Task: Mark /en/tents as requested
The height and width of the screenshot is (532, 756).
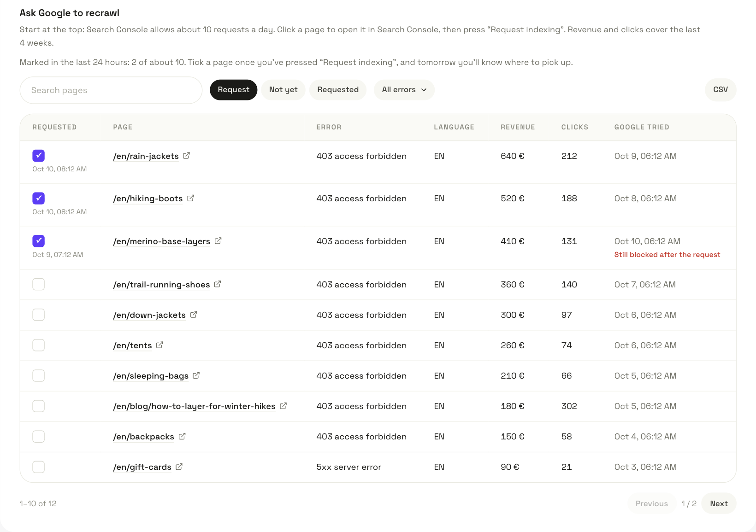Action: tap(39, 345)
